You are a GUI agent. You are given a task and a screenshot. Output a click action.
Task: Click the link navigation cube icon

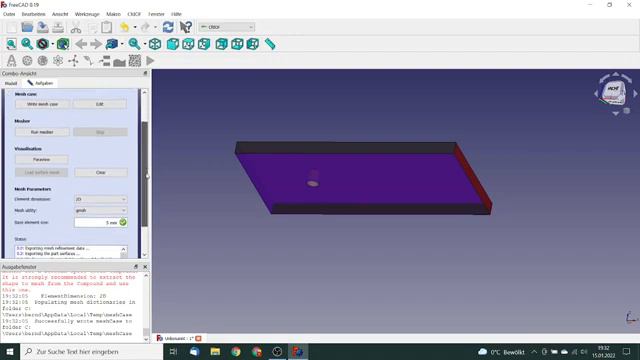pos(111,44)
